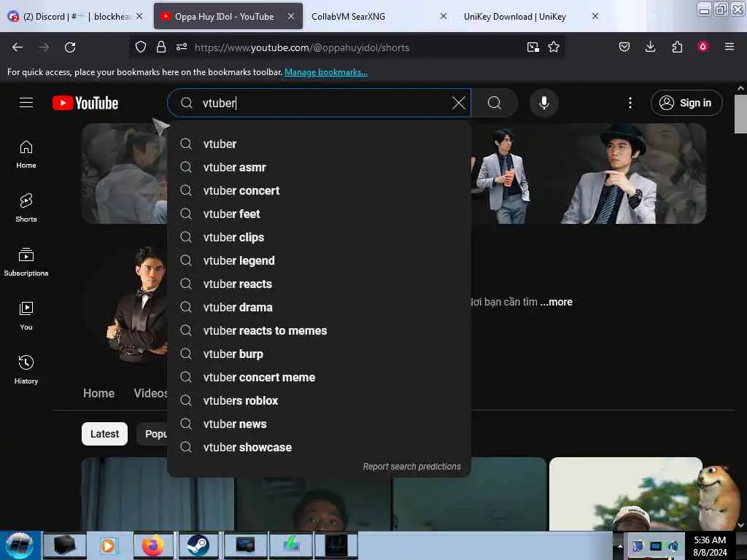This screenshot has width=747, height=560.
Task: Open the Firefox application menu
Action: (x=729, y=47)
